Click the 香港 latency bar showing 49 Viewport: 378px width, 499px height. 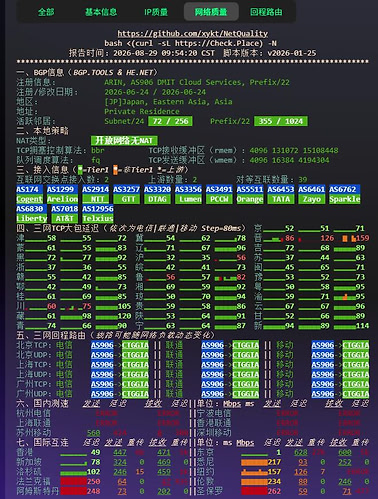click(73, 454)
